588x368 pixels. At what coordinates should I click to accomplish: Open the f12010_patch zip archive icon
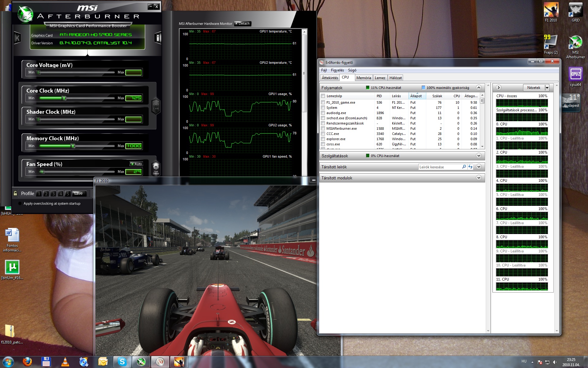tap(12, 334)
